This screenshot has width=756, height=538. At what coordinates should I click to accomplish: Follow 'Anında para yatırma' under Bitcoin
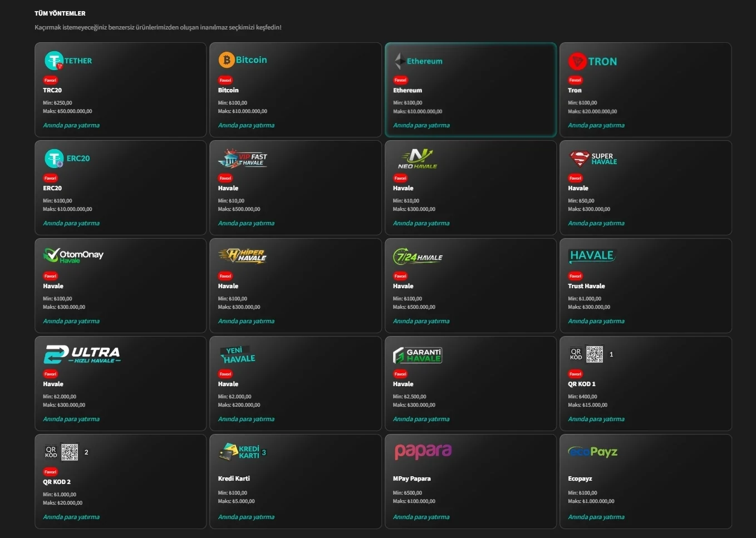246,125
